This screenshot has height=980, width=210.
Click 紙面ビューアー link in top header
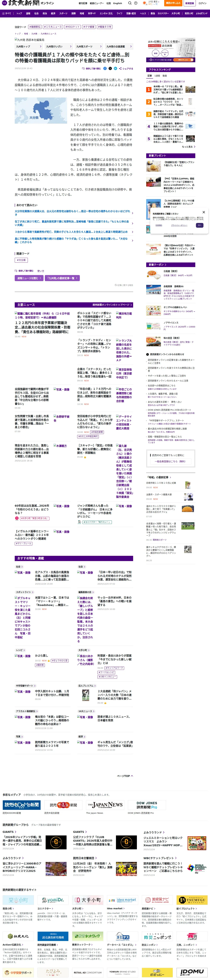click(x=96, y=3)
